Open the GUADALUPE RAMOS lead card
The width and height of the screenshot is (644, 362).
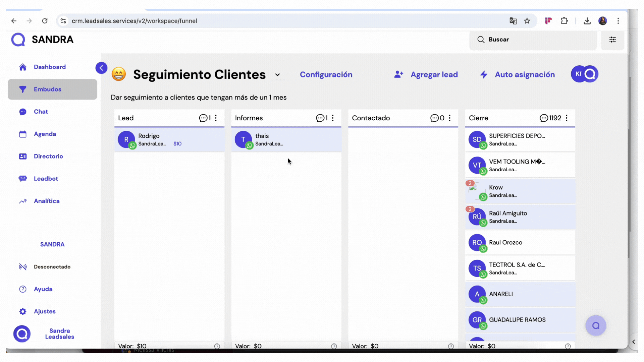pos(520,320)
